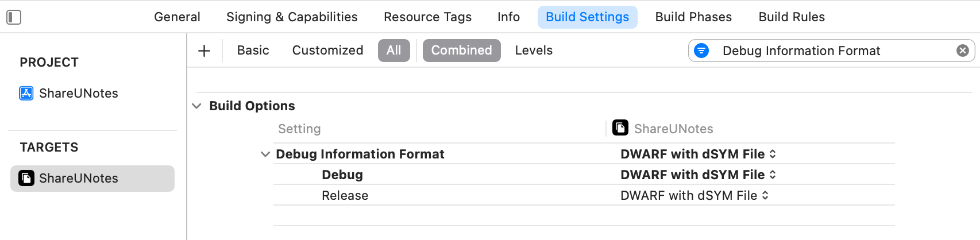The image size is (980, 240).
Task: Enable the All settings filter
Action: tap(393, 51)
